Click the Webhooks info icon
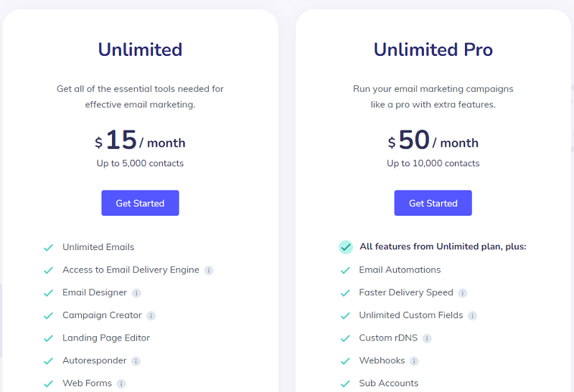 [414, 361]
